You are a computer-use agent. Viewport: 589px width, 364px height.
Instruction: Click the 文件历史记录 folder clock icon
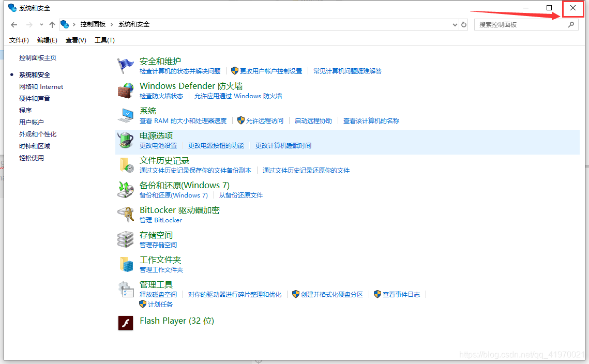[x=126, y=165]
